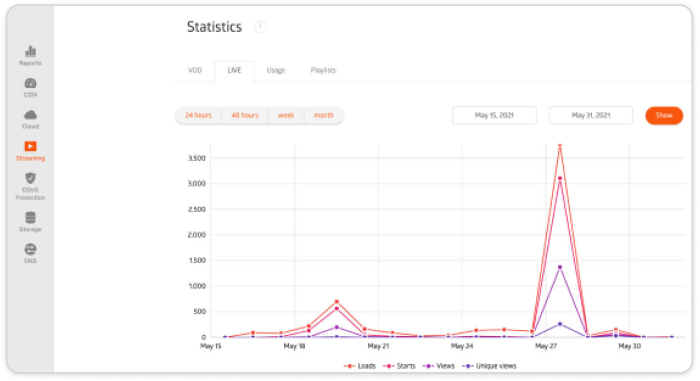Select the month range
Viewport: 700px width, 381px height.
click(324, 115)
